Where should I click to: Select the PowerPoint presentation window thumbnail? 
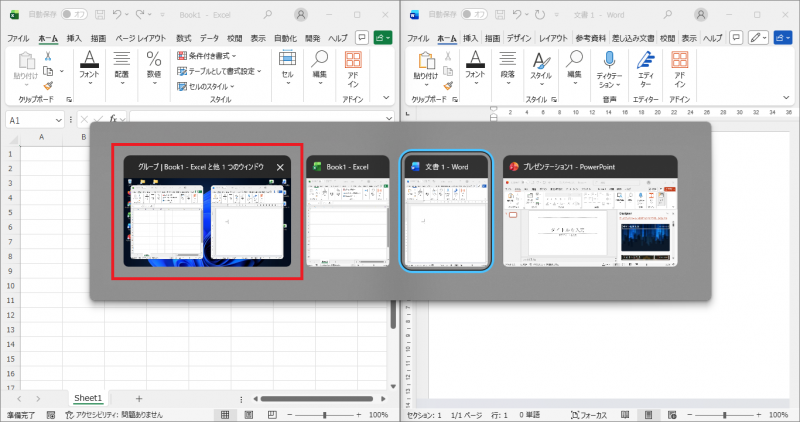coord(589,222)
